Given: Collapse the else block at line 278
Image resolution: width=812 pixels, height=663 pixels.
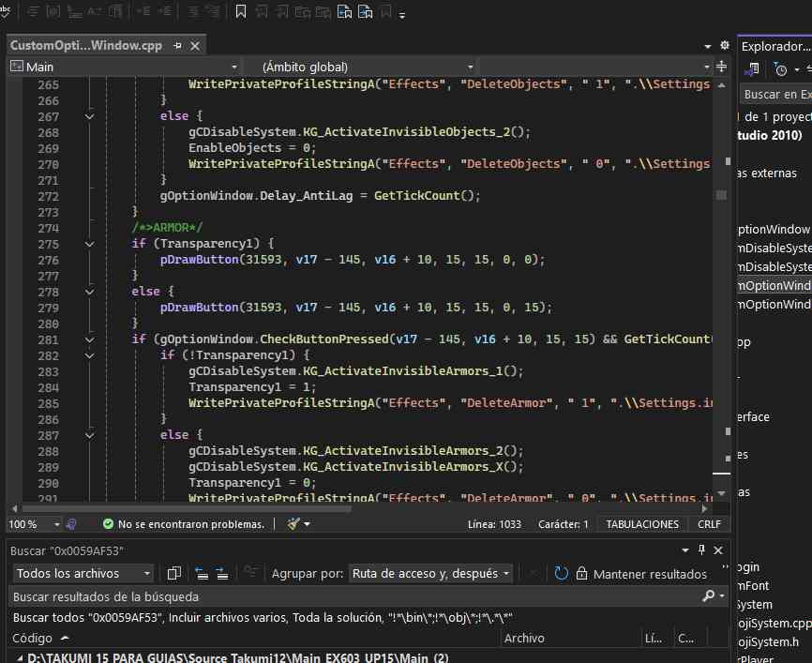Looking at the screenshot, I should click(x=90, y=293).
